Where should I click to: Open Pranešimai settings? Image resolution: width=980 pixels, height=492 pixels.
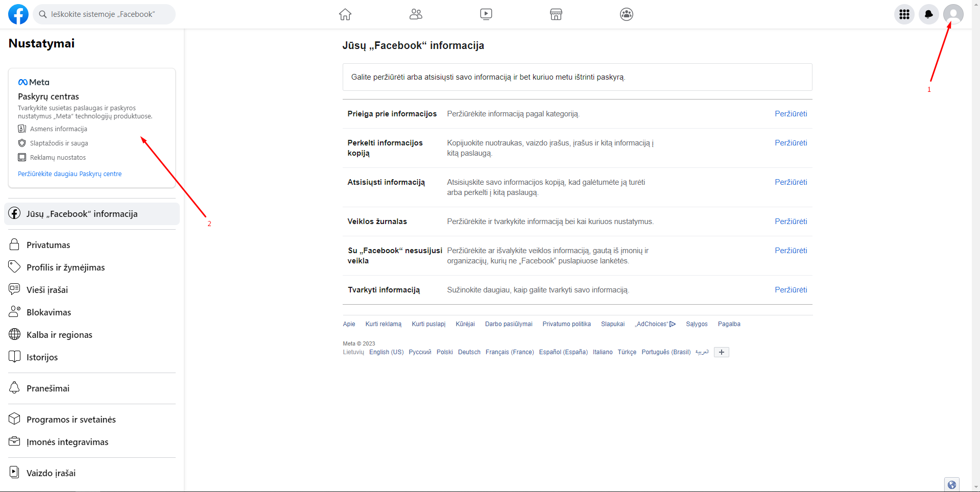point(92,388)
